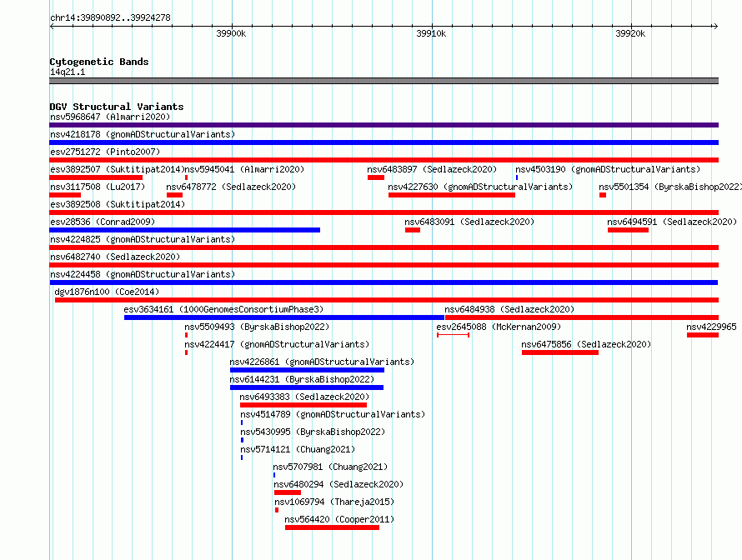The height and width of the screenshot is (560, 742).
Task: Click the esv2645088 (McKernan2009) label
Action: pos(499,327)
